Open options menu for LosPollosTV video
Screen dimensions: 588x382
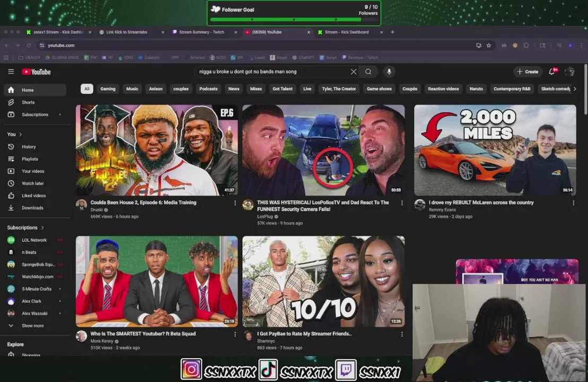[x=402, y=203]
